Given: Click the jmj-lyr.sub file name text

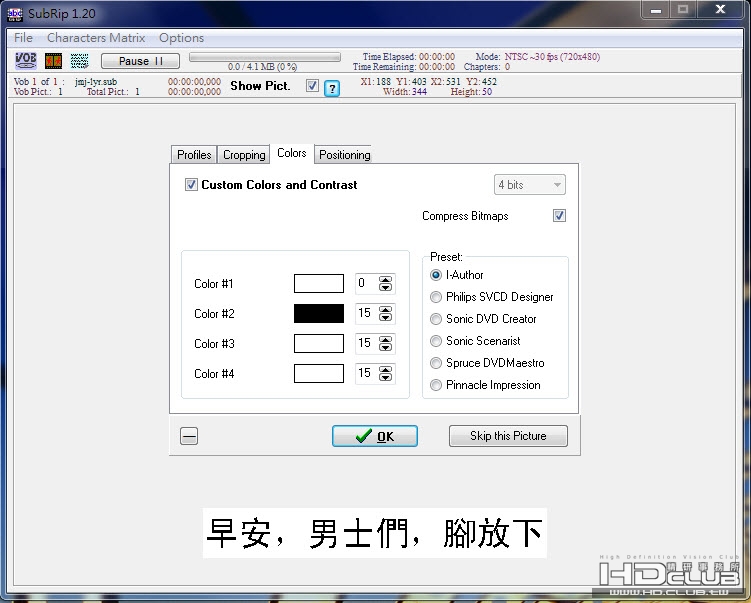Looking at the screenshot, I should point(96,81).
